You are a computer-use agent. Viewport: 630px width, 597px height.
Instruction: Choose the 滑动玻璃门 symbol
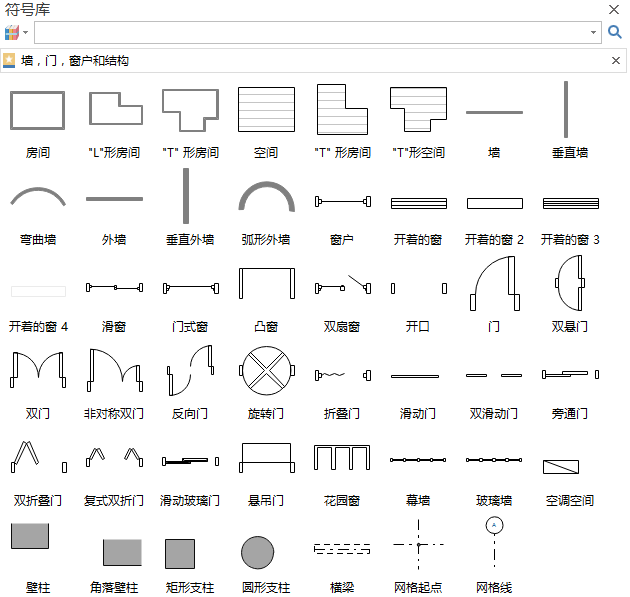tap(190, 461)
